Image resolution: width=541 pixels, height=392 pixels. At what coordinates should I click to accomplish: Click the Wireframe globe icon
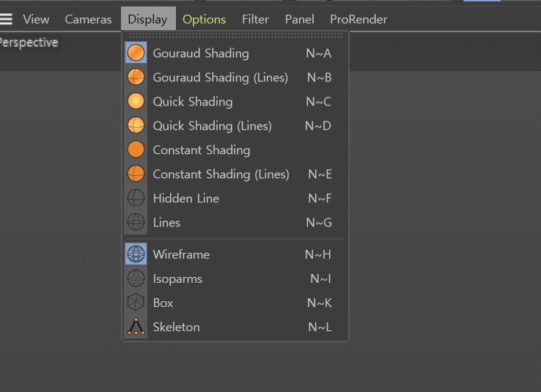(x=136, y=254)
